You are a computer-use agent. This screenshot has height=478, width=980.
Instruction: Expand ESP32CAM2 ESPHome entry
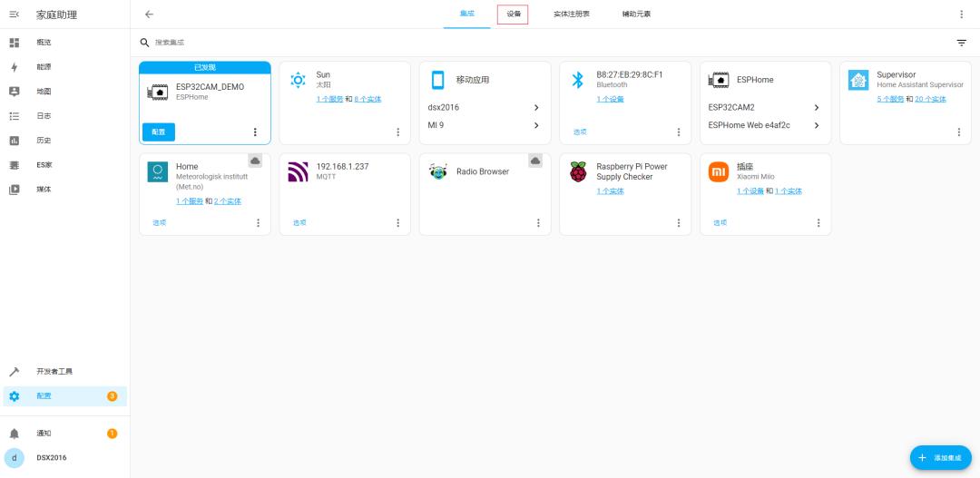coord(765,107)
